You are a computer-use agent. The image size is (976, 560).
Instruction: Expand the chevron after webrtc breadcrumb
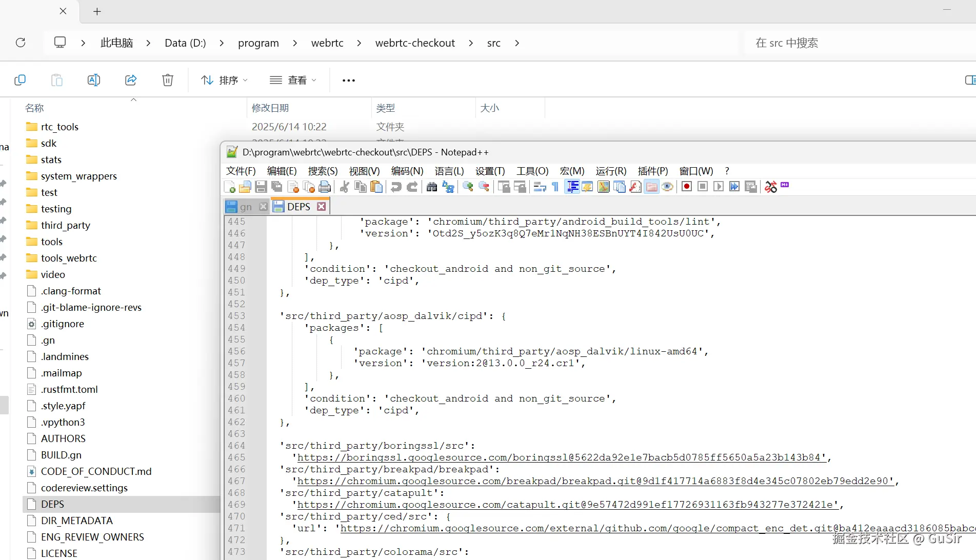[x=359, y=43]
